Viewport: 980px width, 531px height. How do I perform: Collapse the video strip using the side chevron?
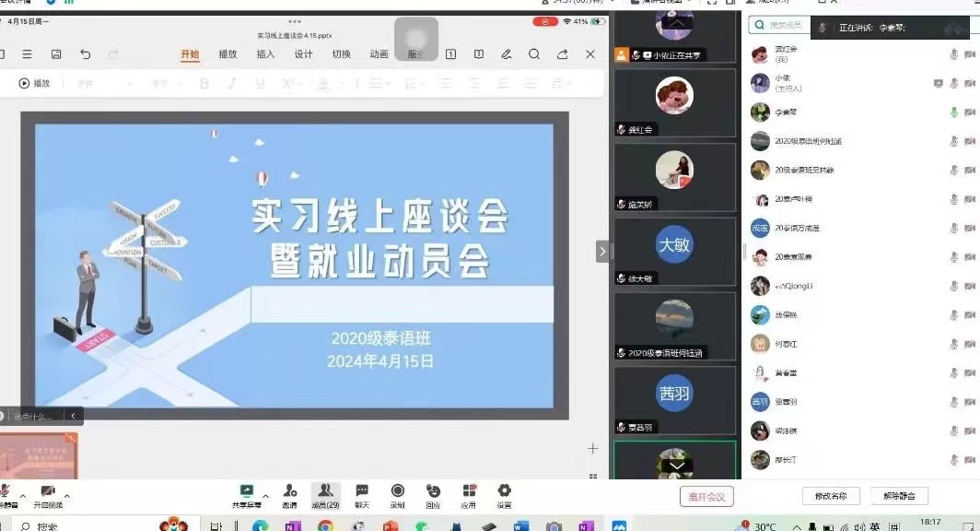(602, 251)
